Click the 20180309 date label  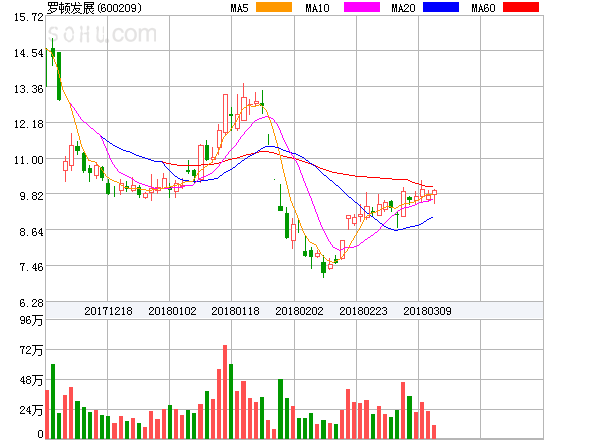click(427, 311)
